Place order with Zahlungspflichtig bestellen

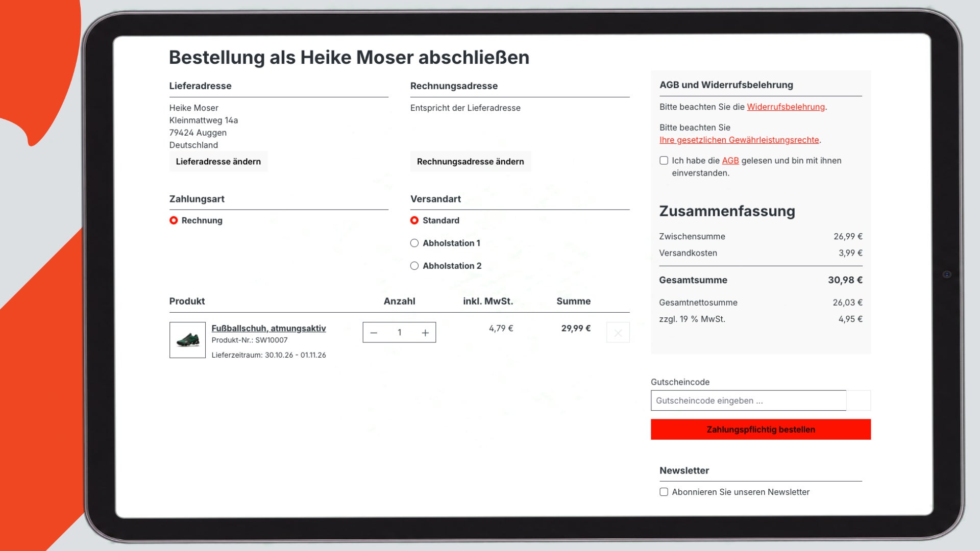[761, 430]
